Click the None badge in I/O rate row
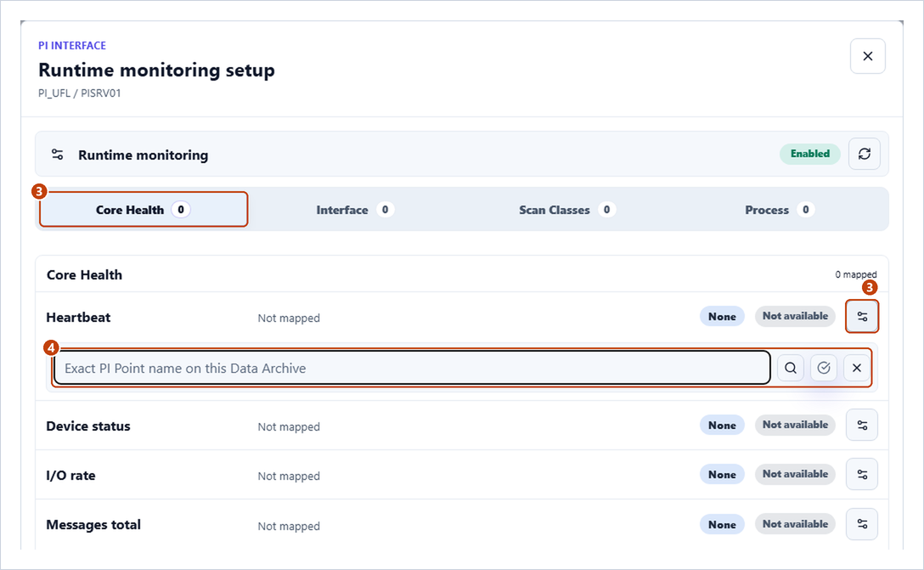 722,475
